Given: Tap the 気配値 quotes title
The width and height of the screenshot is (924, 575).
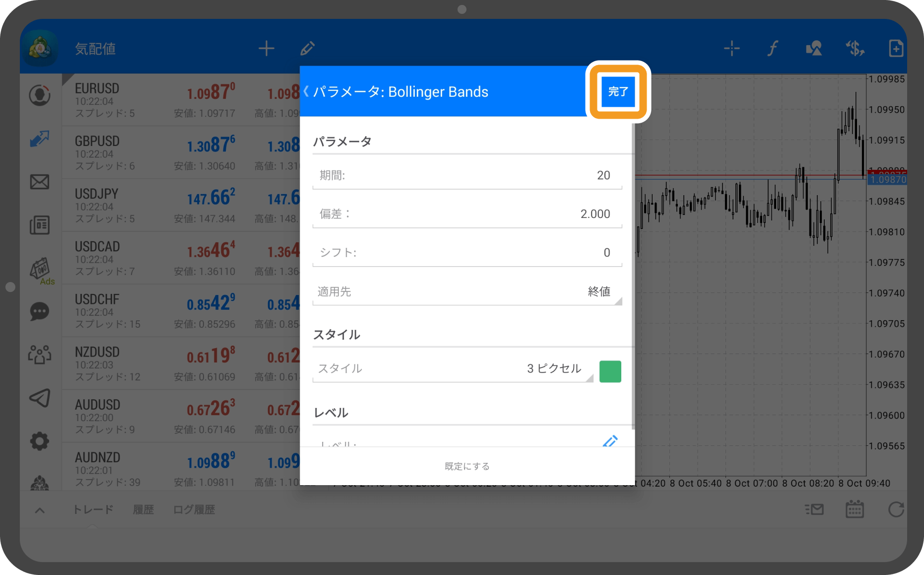Looking at the screenshot, I should pyautogui.click(x=95, y=49).
